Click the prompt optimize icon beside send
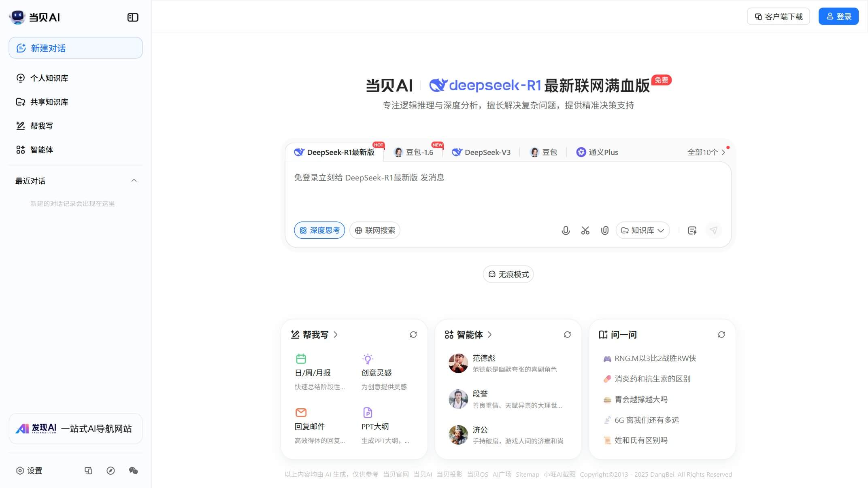 point(692,230)
